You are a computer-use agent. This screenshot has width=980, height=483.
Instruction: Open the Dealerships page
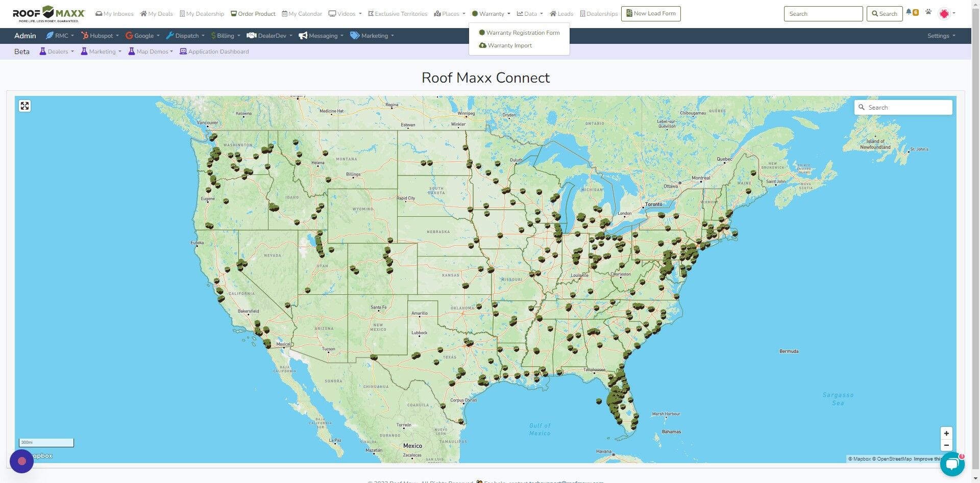tap(599, 14)
